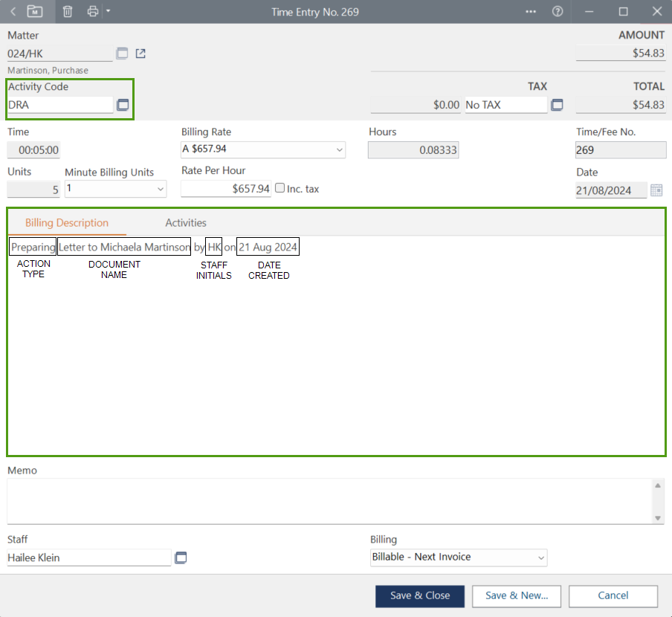Open the Staff lookup icon

[x=181, y=558]
